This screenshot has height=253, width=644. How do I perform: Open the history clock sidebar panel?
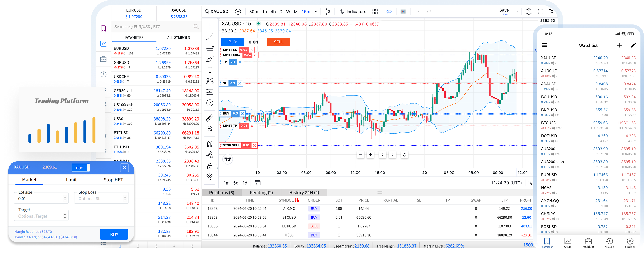pos(103,74)
